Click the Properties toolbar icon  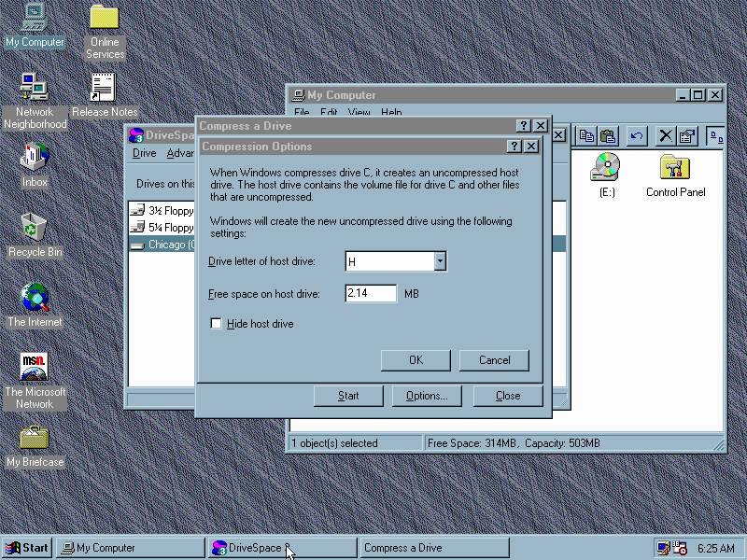[x=687, y=136]
